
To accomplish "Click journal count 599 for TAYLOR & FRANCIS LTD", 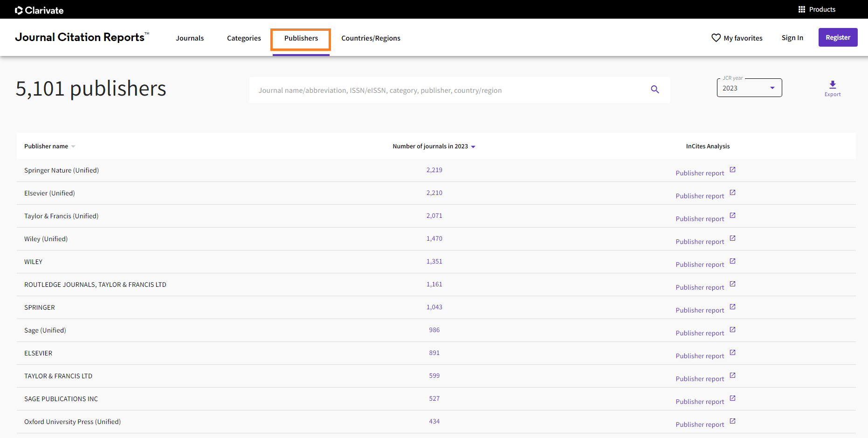I will [434, 375].
